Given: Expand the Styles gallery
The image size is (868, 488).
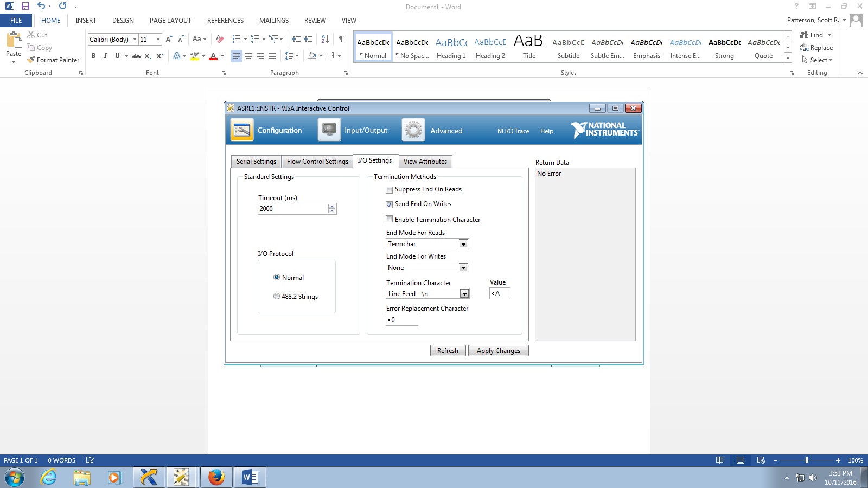Looking at the screenshot, I should pyautogui.click(x=788, y=57).
